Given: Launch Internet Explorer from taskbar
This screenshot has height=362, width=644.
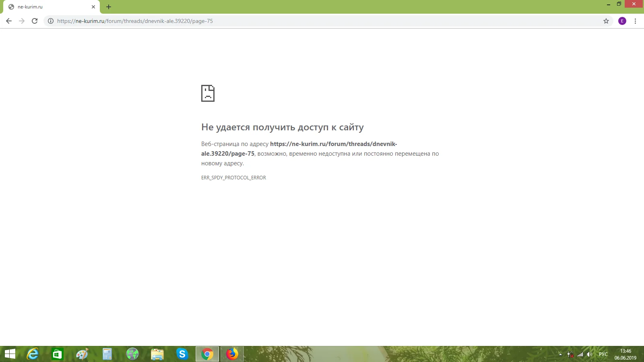Looking at the screenshot, I should pos(33,354).
